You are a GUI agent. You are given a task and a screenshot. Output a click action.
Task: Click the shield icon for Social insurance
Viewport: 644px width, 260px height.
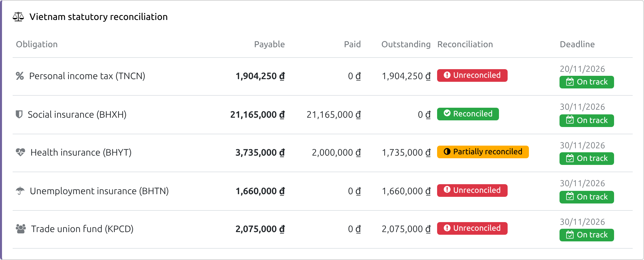tap(19, 114)
